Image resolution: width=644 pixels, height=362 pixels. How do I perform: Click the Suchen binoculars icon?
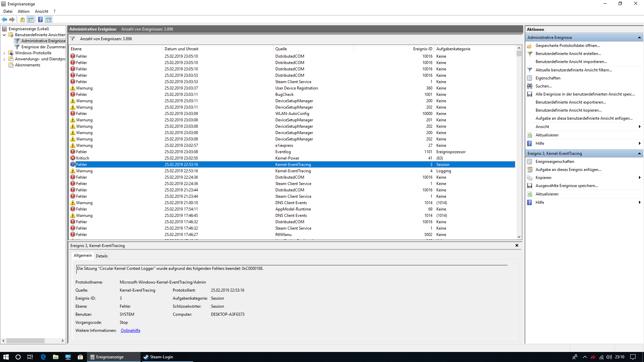(x=530, y=86)
